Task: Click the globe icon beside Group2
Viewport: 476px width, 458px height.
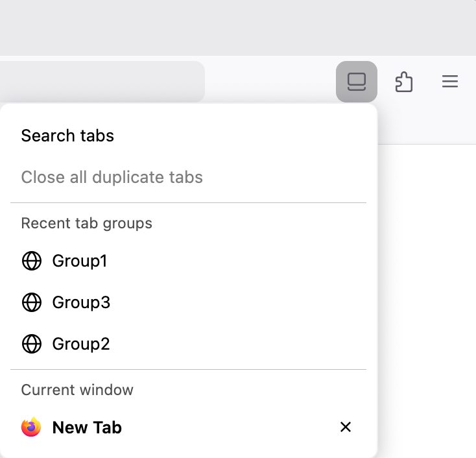Action: pyautogui.click(x=32, y=344)
